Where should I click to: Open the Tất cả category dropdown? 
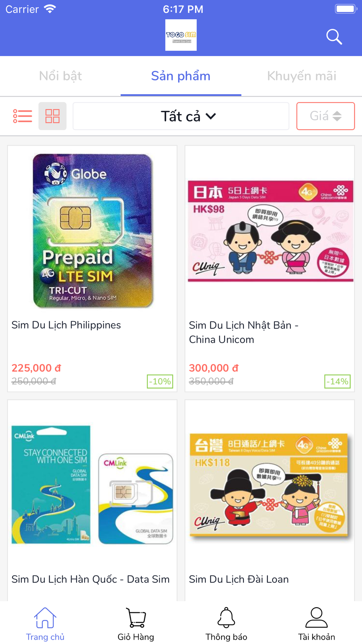coord(181,116)
